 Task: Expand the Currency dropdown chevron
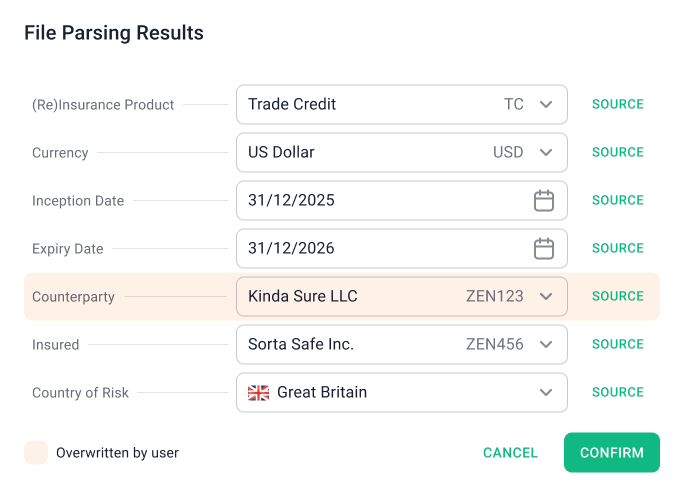coord(546,153)
